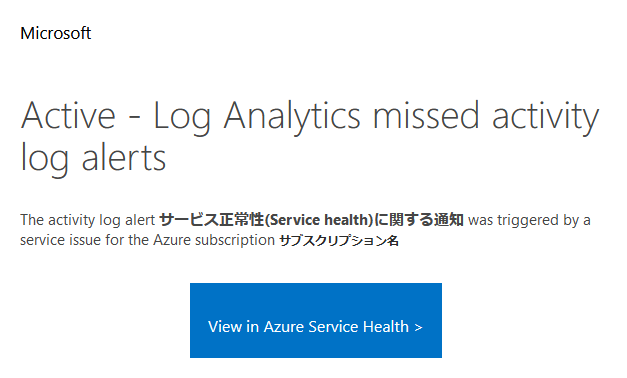Click the arrow chevron on the blue button
This screenshot has width=627, height=378.
click(x=418, y=328)
